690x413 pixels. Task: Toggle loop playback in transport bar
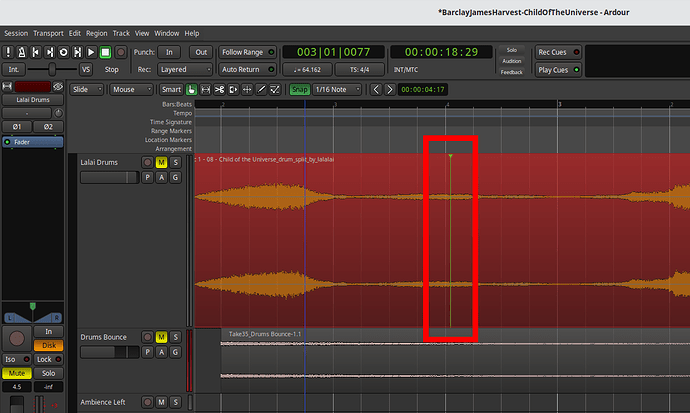tap(63, 52)
